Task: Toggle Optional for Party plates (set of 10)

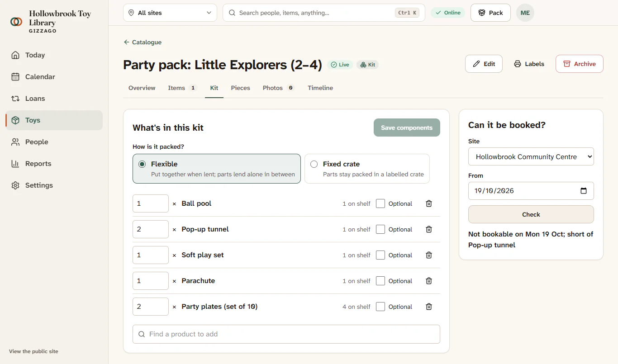Action: click(x=380, y=307)
